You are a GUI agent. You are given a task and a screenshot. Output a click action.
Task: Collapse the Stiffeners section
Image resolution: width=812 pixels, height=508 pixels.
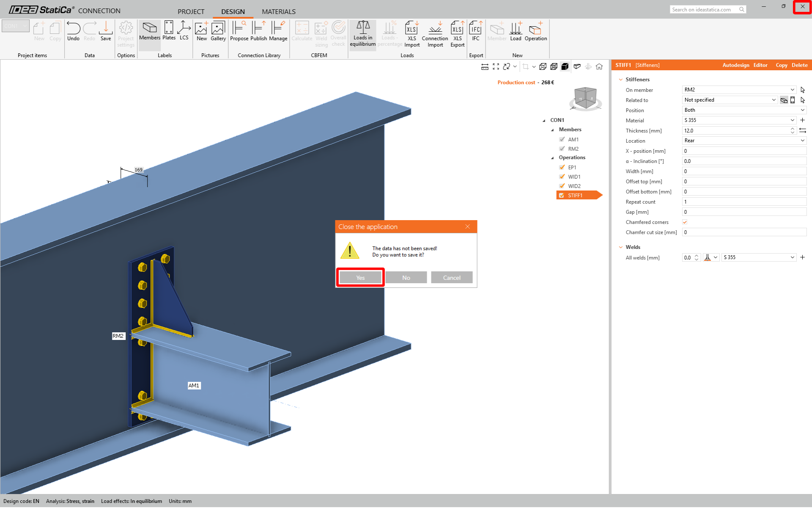point(621,80)
